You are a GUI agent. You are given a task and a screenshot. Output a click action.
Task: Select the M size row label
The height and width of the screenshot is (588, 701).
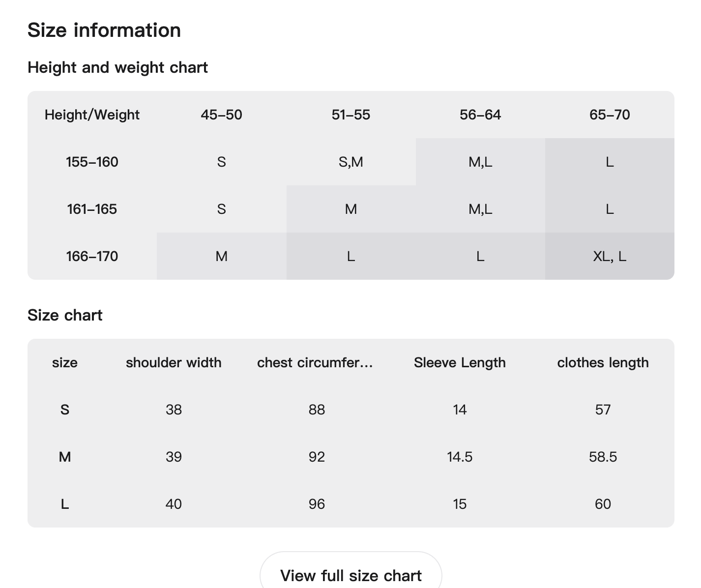65,457
